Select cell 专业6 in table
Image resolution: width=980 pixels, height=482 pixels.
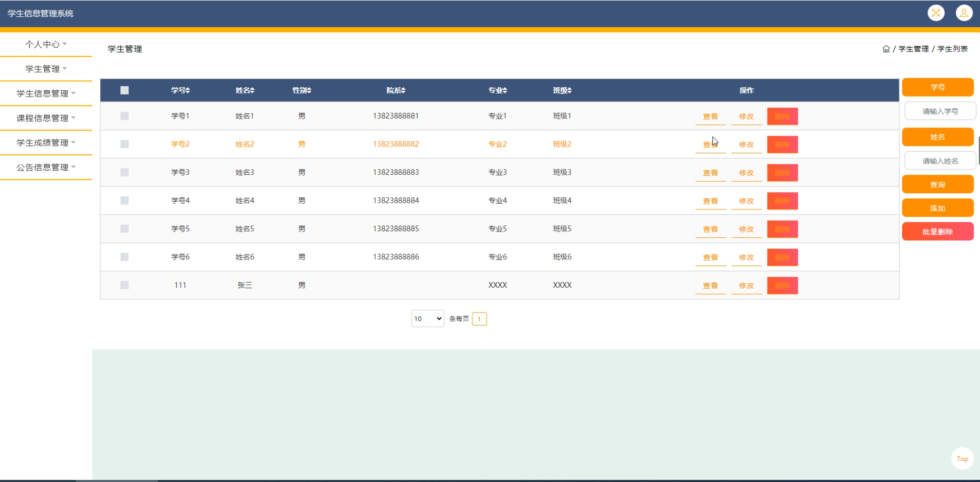(x=498, y=257)
